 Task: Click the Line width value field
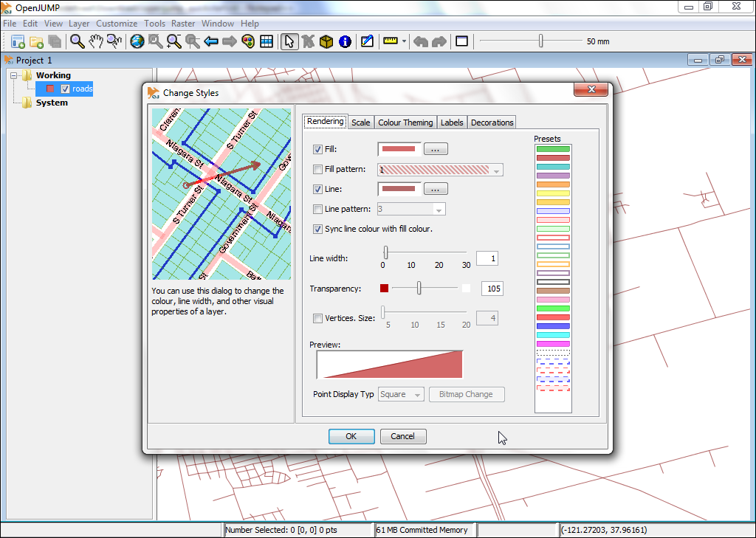click(x=487, y=259)
